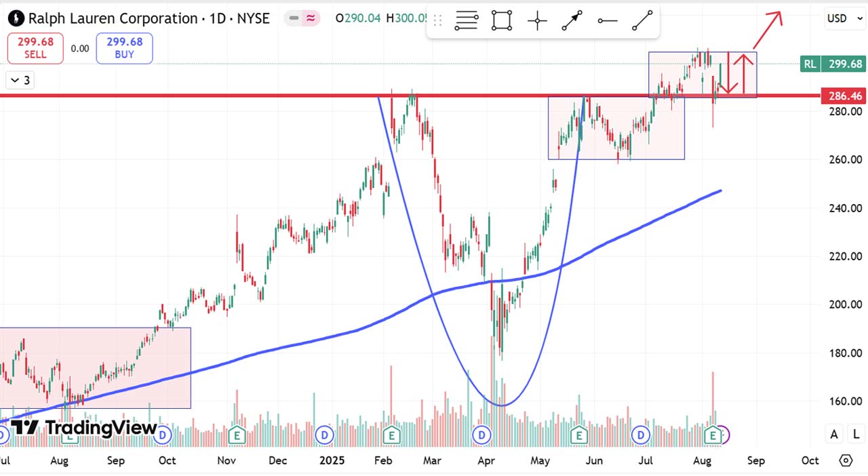Screen dimensions: 868x476
Task: Click the dividend marker near October 2024
Action: tap(162, 435)
